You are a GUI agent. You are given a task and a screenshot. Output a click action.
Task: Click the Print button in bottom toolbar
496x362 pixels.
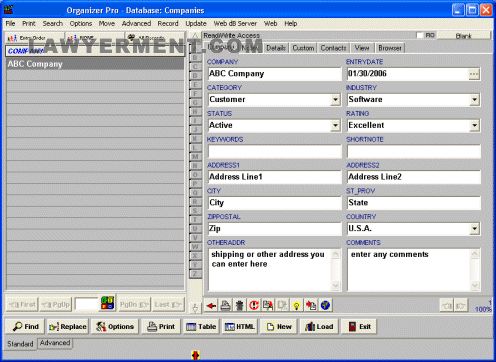(x=161, y=327)
